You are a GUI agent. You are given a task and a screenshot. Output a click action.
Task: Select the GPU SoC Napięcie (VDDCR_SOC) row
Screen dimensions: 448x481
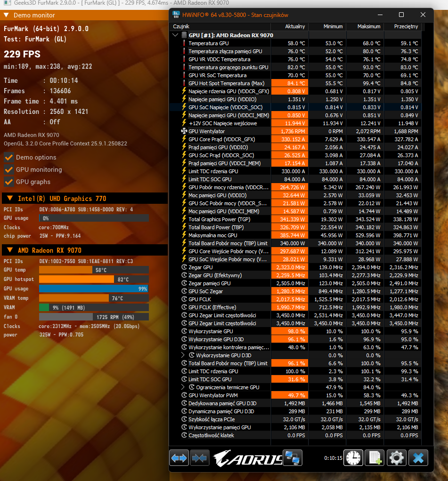(x=295, y=107)
